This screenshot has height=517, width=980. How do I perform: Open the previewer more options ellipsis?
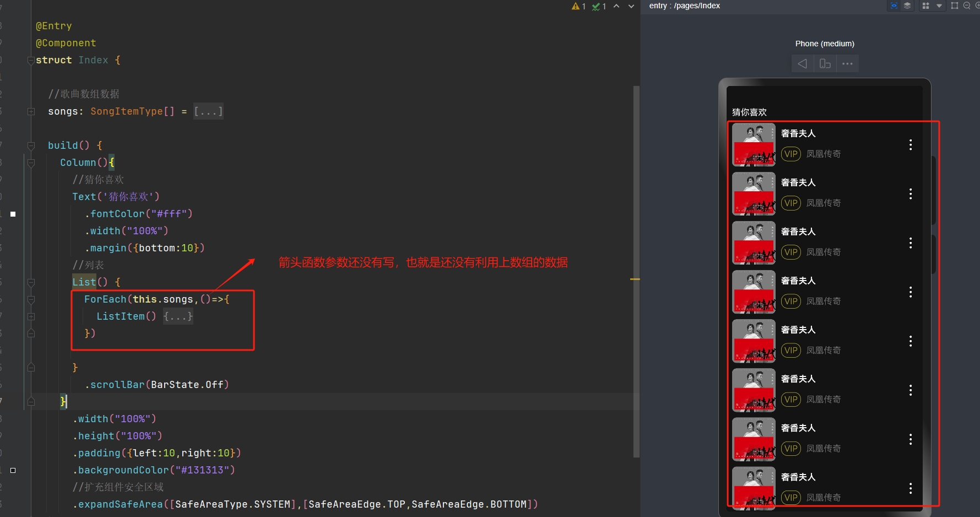point(847,64)
